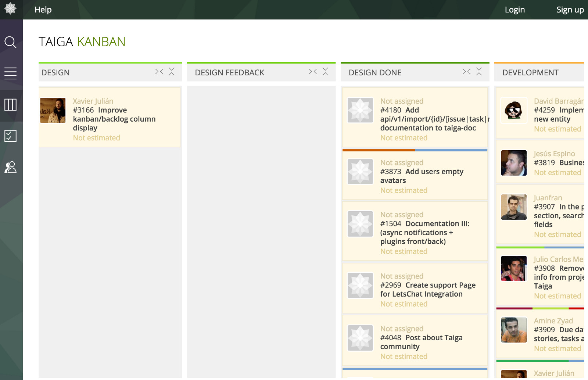Open the backlog via the three-lines sidebar icon
The width and height of the screenshot is (588, 380).
[x=10, y=74]
